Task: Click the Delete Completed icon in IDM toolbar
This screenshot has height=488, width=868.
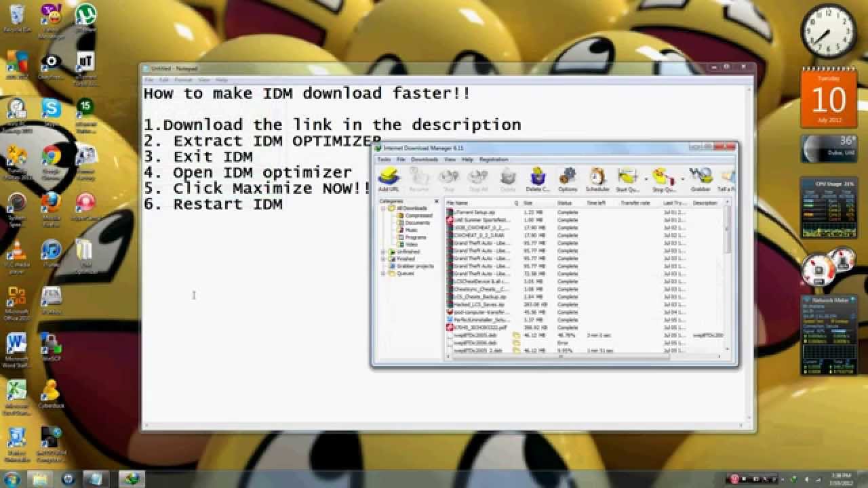Action: (538, 180)
